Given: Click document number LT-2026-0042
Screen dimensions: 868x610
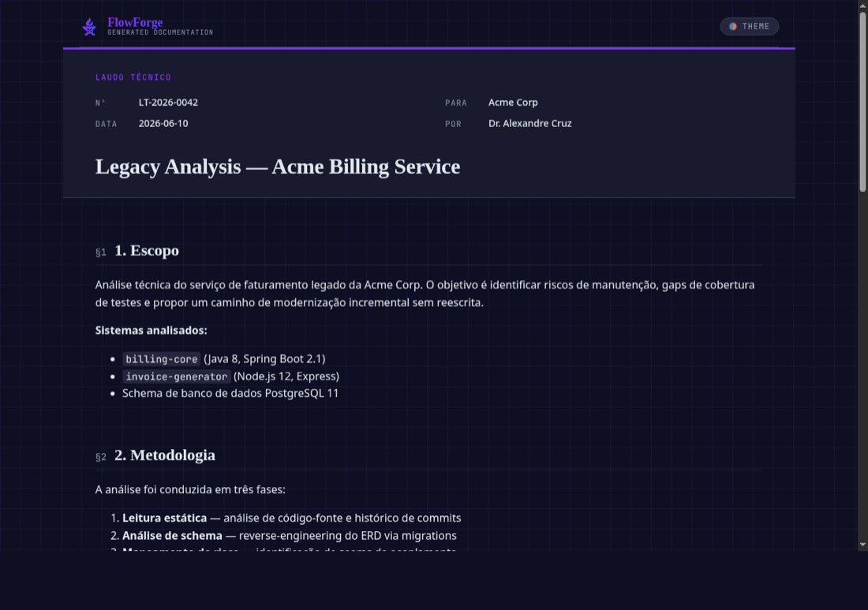Looking at the screenshot, I should coord(168,103).
